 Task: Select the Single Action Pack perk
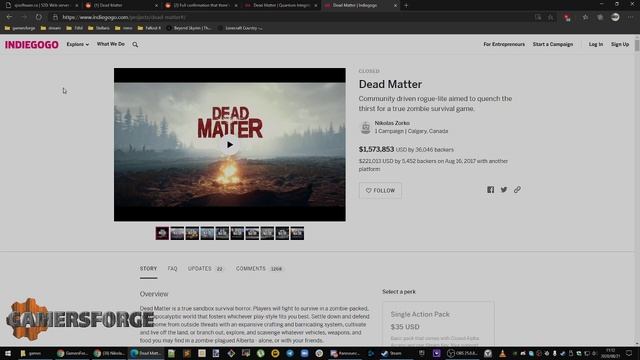click(x=438, y=324)
